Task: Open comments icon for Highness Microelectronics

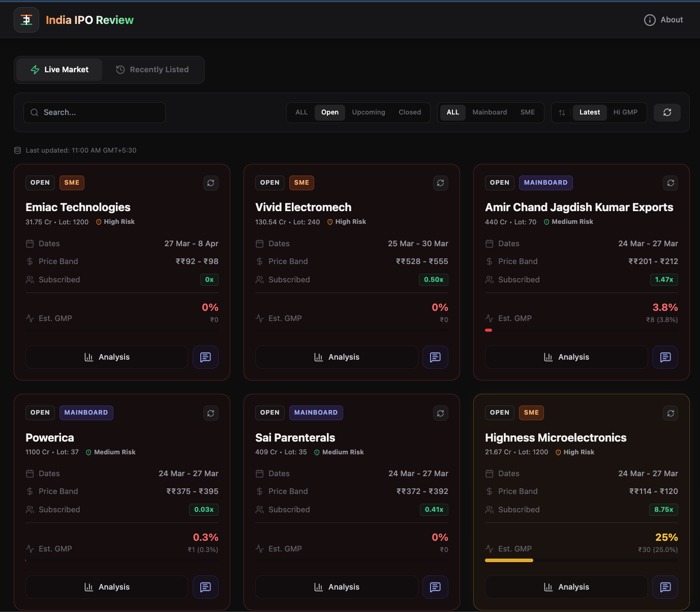Action: point(665,587)
